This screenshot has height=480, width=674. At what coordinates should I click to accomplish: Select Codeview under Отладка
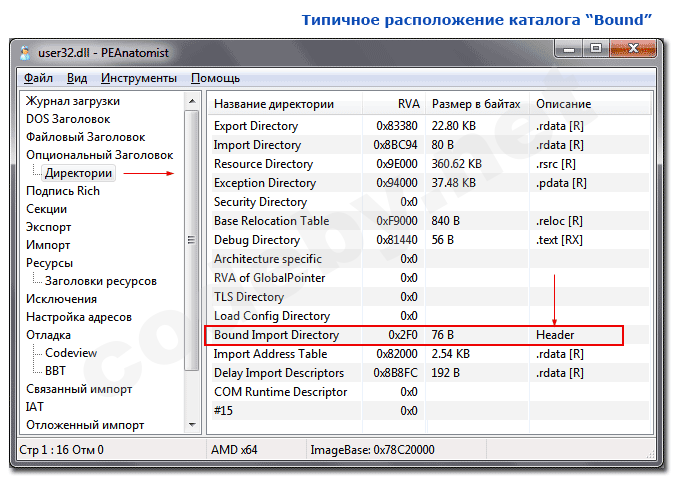[x=71, y=353]
